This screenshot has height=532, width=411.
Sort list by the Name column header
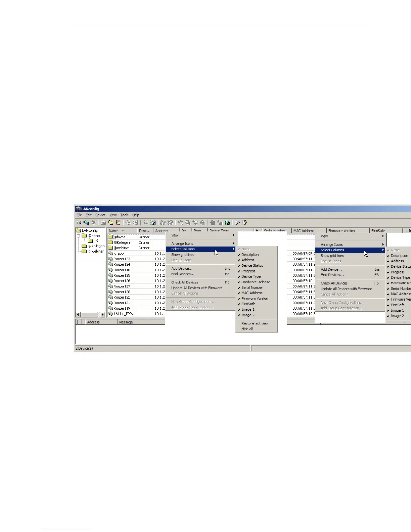[x=122, y=231]
